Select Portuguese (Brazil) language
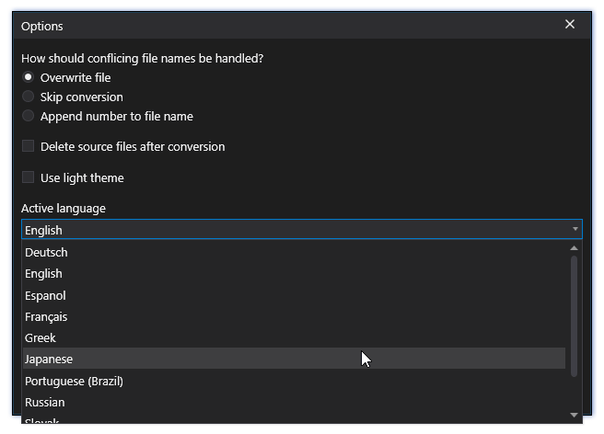 294,381
